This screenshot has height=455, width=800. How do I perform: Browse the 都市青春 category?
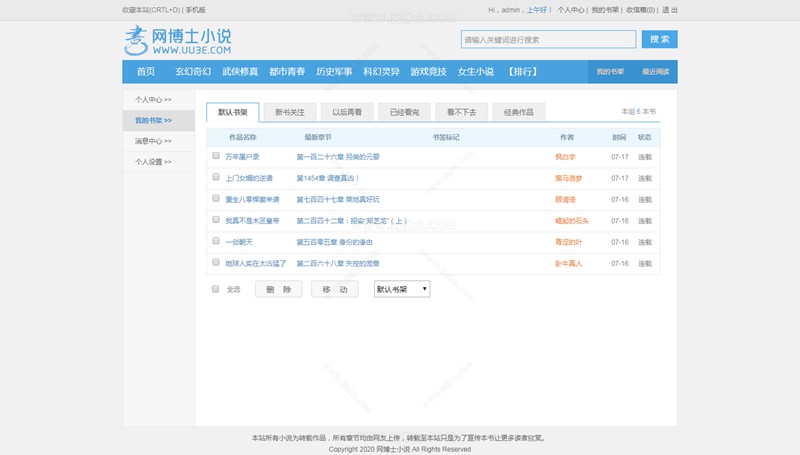click(x=287, y=72)
